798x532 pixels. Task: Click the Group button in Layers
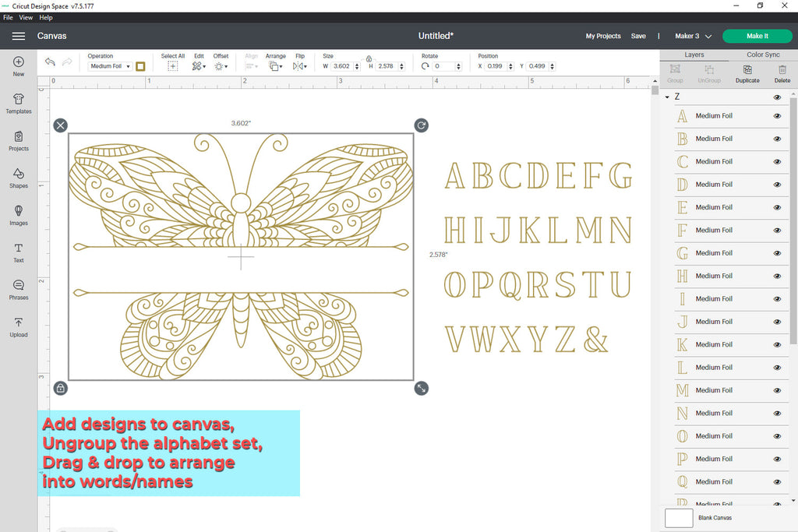pos(675,74)
